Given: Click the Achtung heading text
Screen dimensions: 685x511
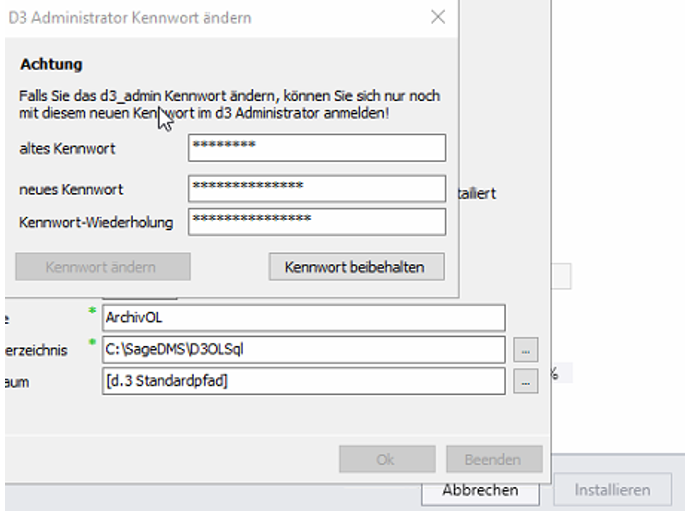Looking at the screenshot, I should 51,65.
